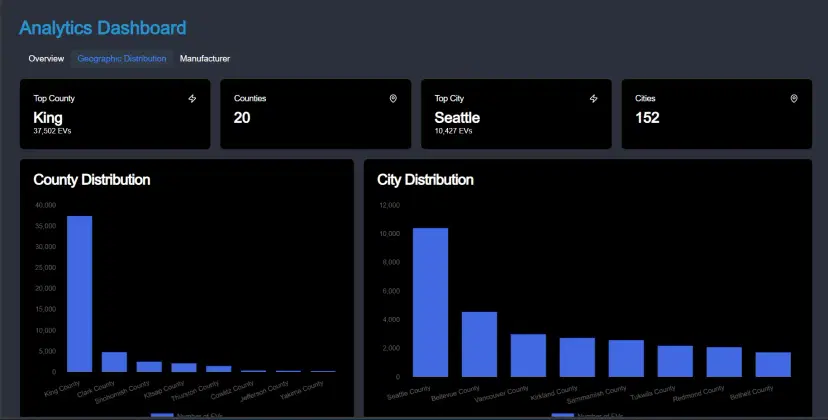Select the Bellevue bar in City Distribution

(x=479, y=344)
